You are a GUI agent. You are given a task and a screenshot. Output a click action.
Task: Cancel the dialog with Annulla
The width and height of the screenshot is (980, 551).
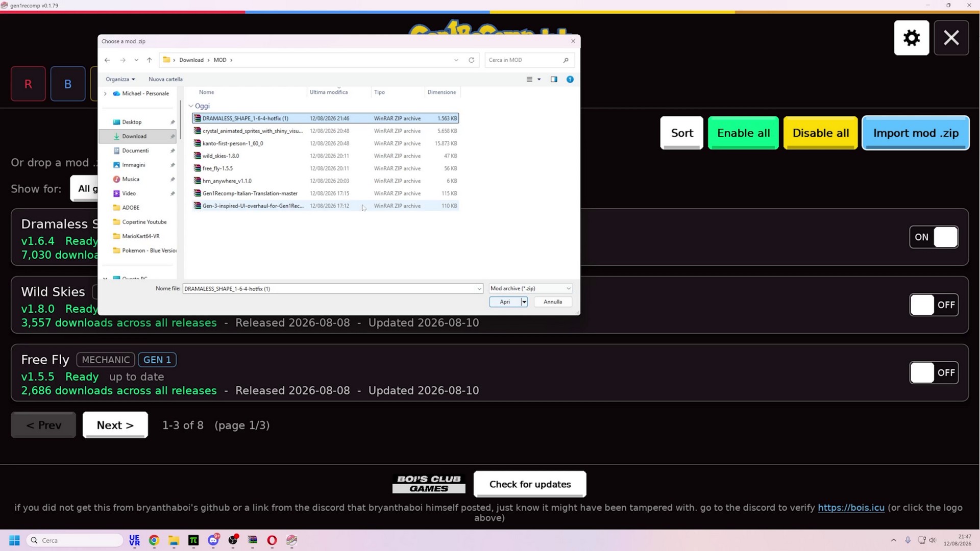coord(553,302)
